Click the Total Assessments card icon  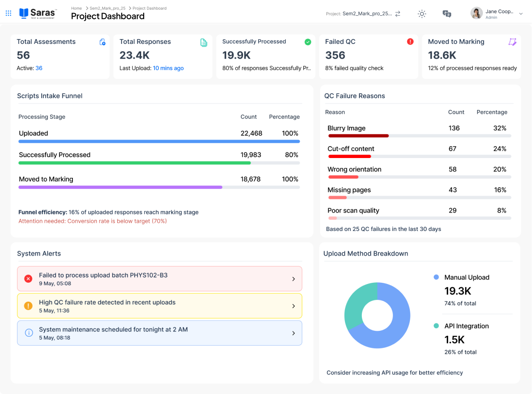102,42
